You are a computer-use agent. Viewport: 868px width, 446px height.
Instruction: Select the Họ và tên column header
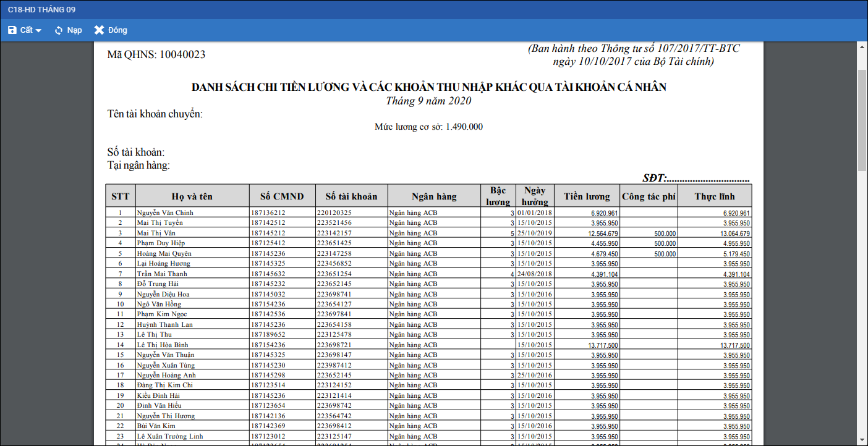tap(192, 196)
